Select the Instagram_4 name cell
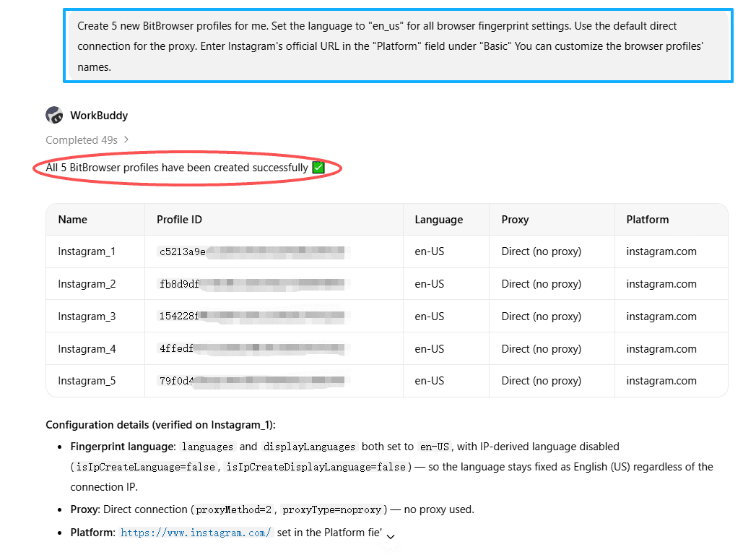 87,349
